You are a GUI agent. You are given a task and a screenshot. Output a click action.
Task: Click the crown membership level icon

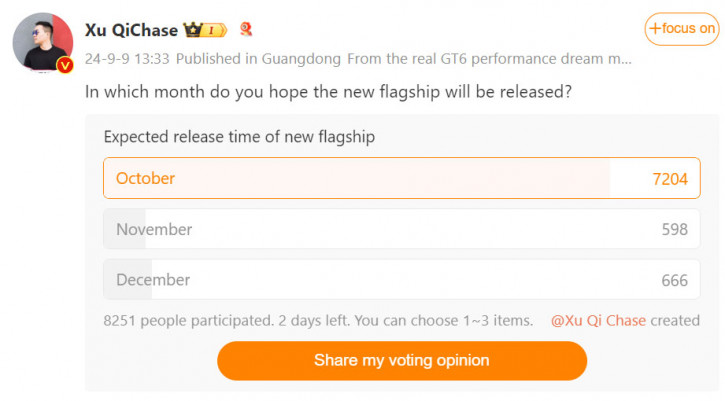coord(205,30)
